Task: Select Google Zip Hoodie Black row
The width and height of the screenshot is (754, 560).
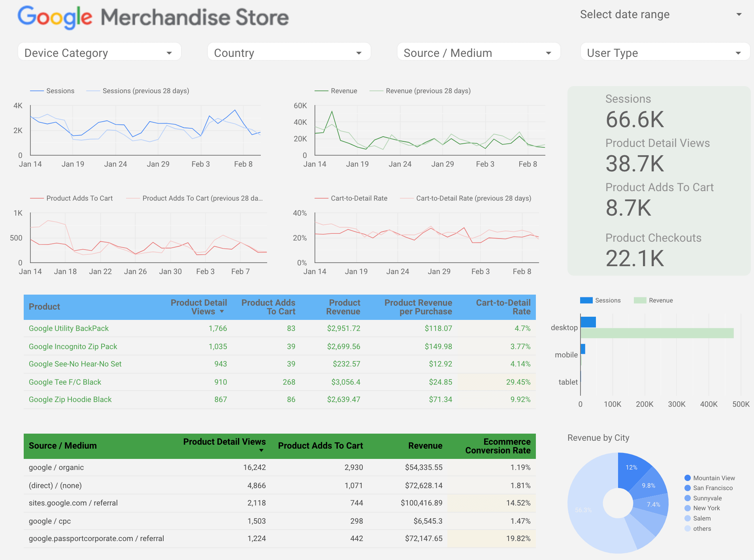Action: (x=280, y=400)
